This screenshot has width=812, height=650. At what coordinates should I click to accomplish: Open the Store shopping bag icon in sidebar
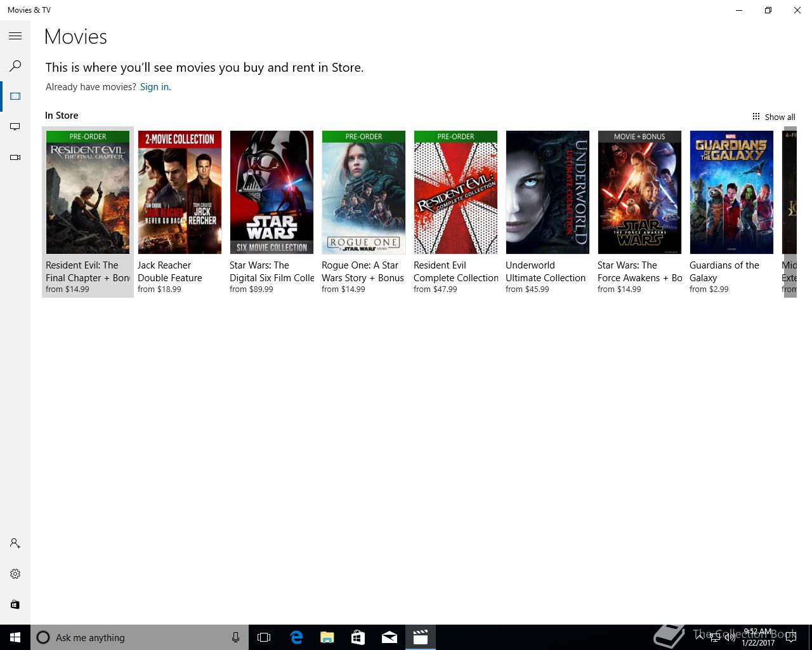coord(15,604)
